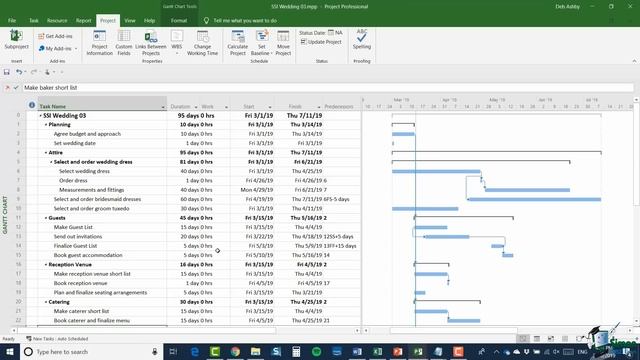Collapse Select and order wedding dress group
This screenshot has height=360, width=640.
coord(51,162)
